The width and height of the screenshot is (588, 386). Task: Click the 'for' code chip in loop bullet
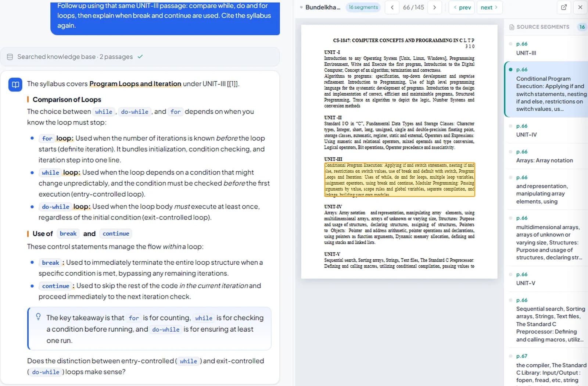[x=47, y=138]
